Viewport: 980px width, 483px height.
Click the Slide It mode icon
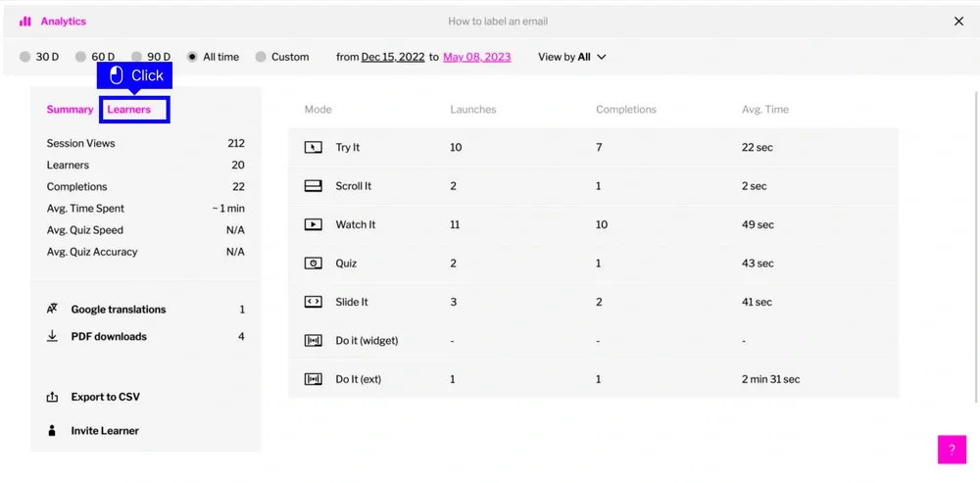314,302
